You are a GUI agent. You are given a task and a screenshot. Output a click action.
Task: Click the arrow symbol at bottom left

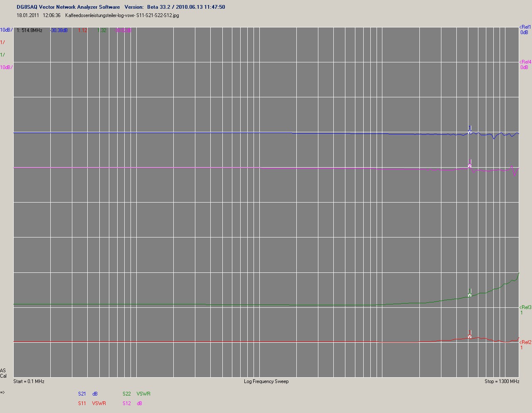(x=2, y=392)
